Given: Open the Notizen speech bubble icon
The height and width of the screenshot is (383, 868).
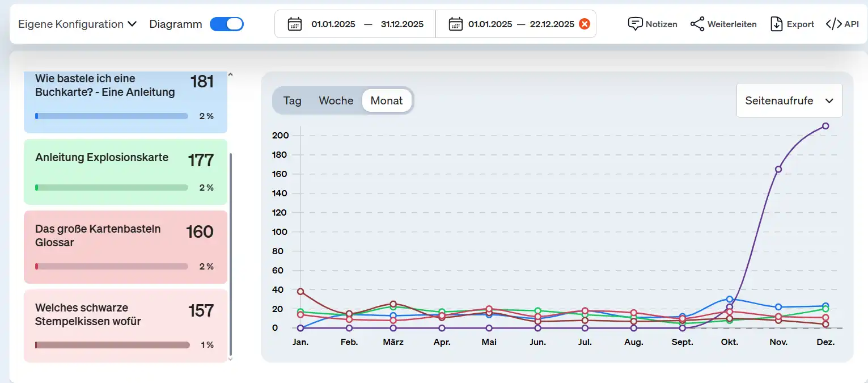Looking at the screenshot, I should click(635, 24).
